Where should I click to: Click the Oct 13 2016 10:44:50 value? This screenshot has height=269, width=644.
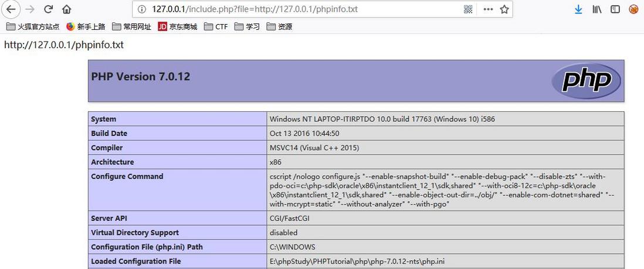coord(304,134)
